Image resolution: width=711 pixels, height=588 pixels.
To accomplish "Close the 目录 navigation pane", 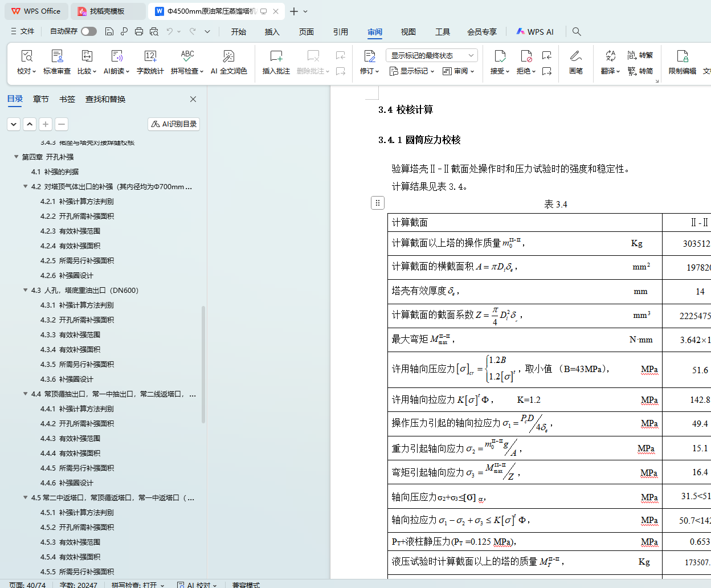I will [x=193, y=99].
